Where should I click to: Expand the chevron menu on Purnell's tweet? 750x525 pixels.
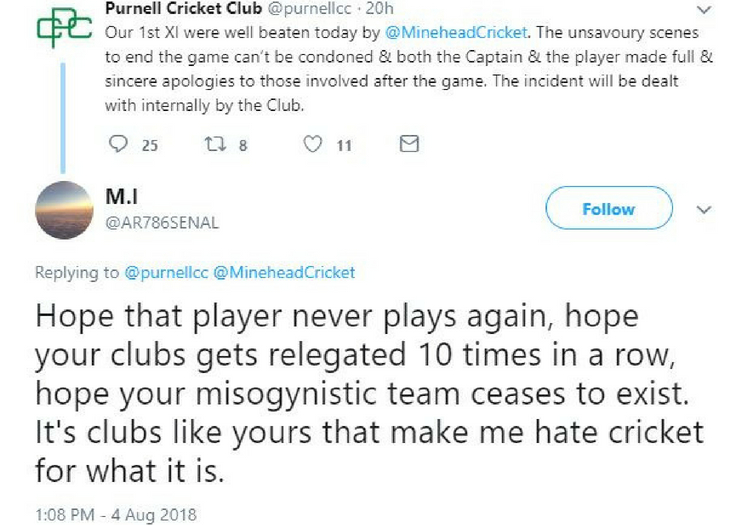[x=706, y=10]
